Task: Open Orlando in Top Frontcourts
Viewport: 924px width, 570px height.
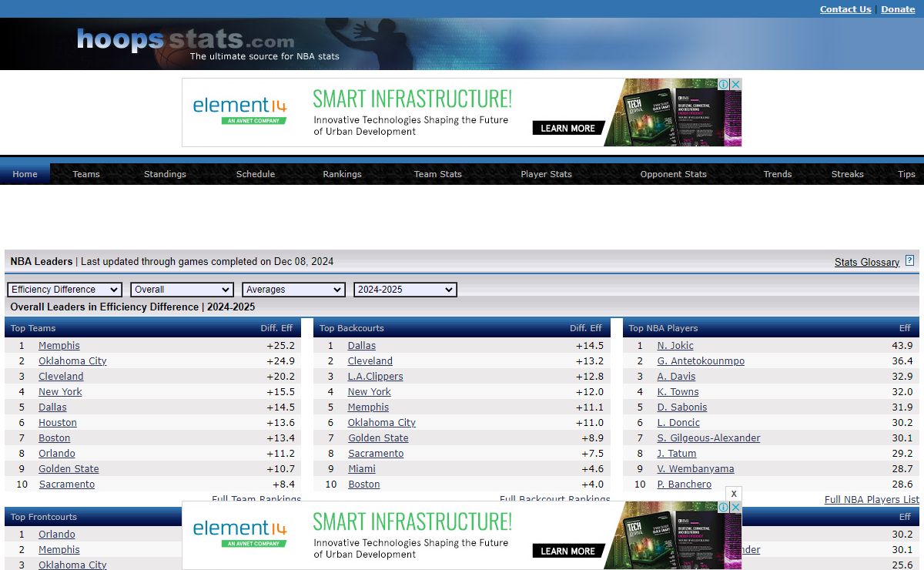Action: point(57,534)
